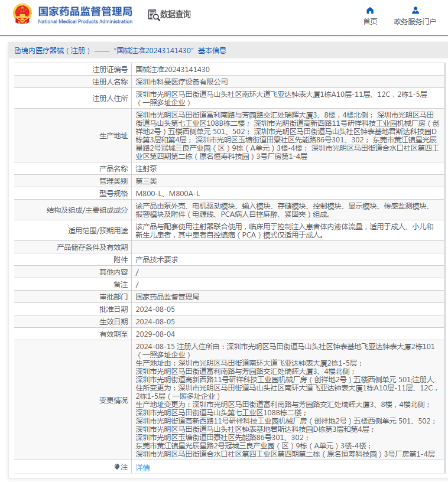Open 政务服务门户 text link
This screenshot has width=448, height=482.
tap(415, 21)
